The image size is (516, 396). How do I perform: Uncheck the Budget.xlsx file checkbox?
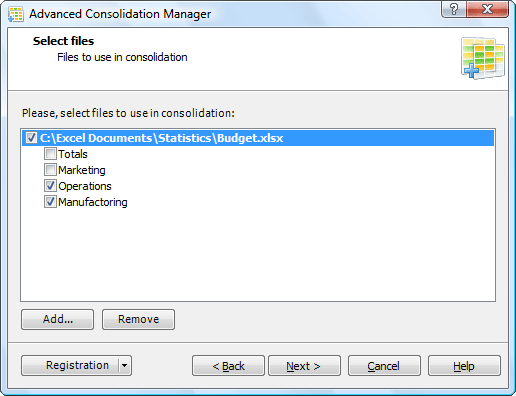pos(31,138)
